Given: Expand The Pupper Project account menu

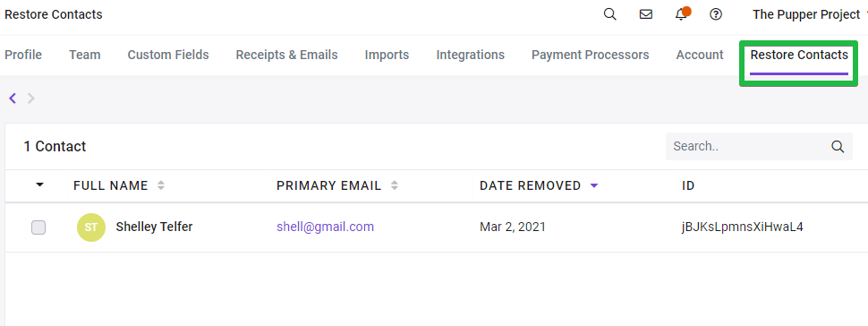Looking at the screenshot, I should [808, 14].
